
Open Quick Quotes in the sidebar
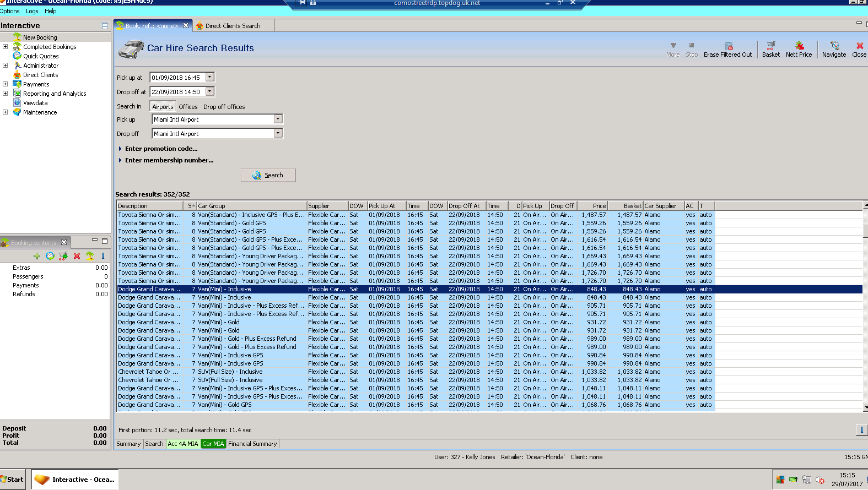click(x=41, y=56)
